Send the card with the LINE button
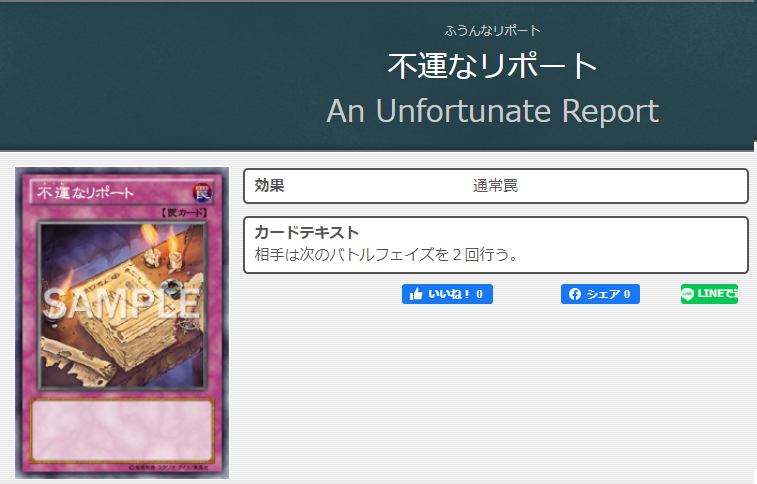 pos(709,294)
